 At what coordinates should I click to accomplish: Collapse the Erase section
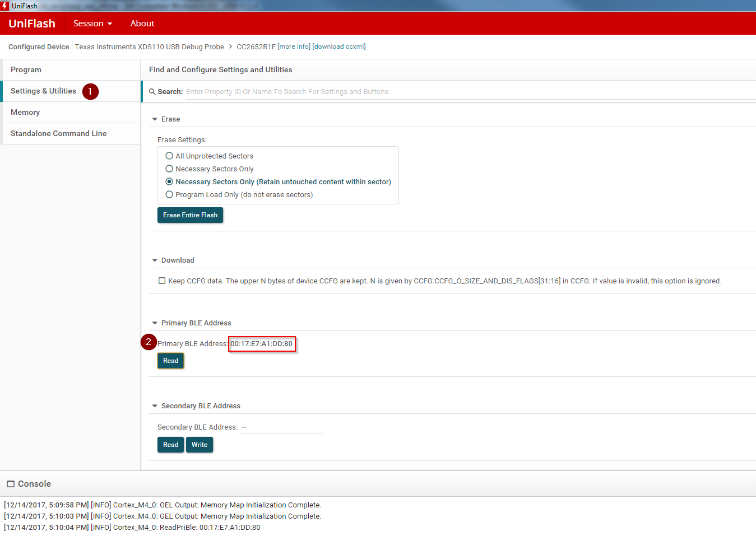155,119
